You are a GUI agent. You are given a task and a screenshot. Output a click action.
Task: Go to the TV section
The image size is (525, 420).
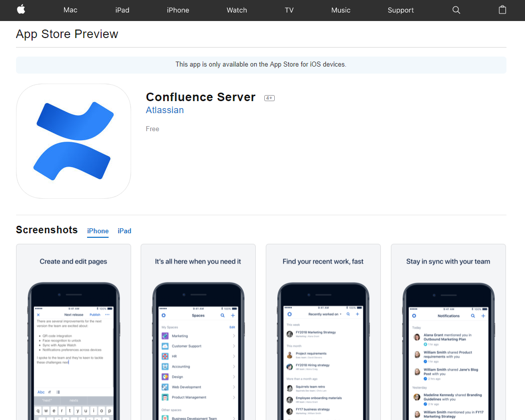(289, 10)
